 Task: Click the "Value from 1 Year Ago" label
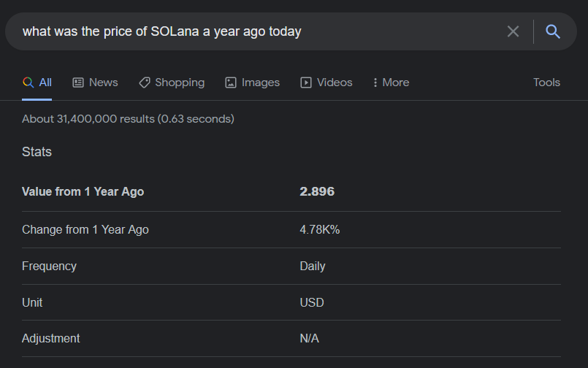[83, 192]
